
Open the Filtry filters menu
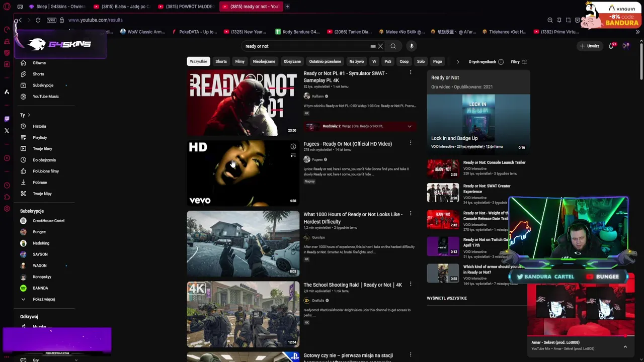519,62
